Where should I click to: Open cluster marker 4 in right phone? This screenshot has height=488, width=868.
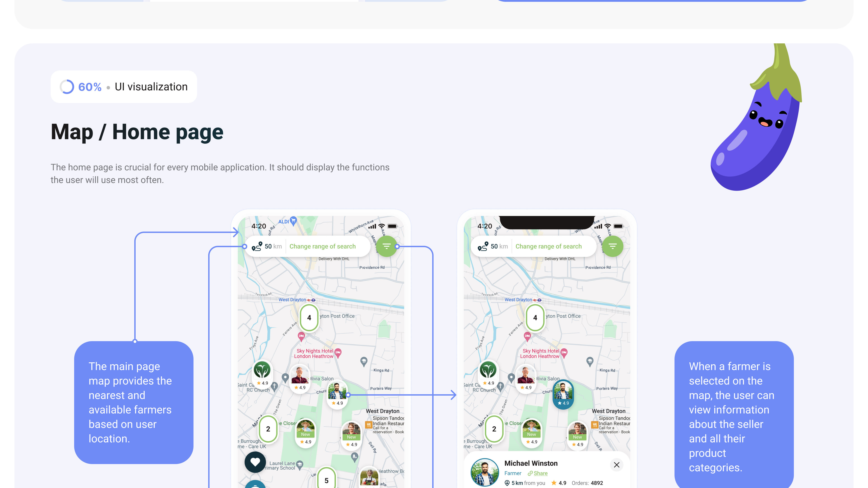click(535, 318)
